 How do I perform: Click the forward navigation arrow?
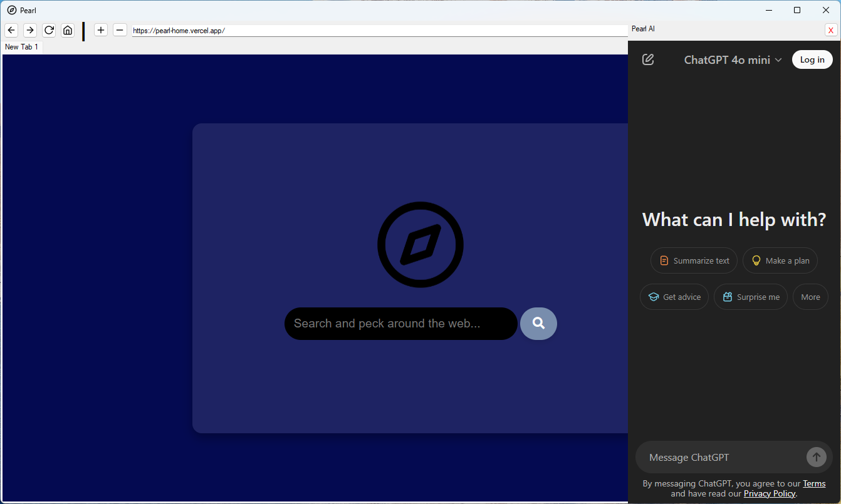tap(29, 29)
